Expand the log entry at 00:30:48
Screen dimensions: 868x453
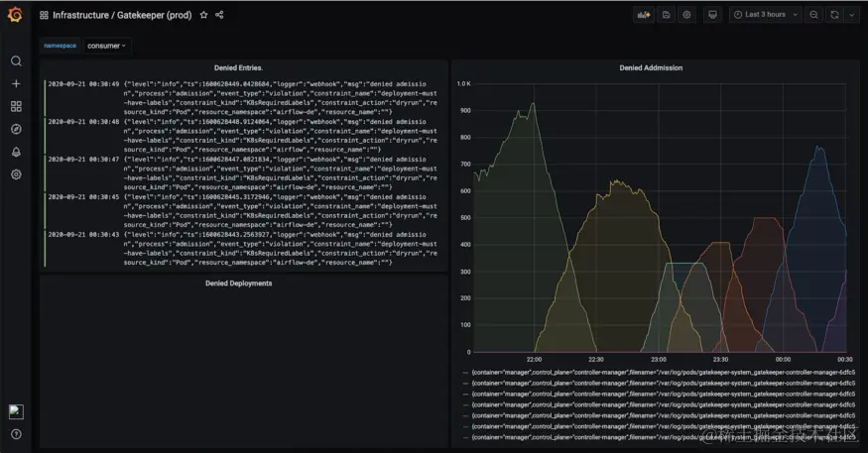point(242,136)
